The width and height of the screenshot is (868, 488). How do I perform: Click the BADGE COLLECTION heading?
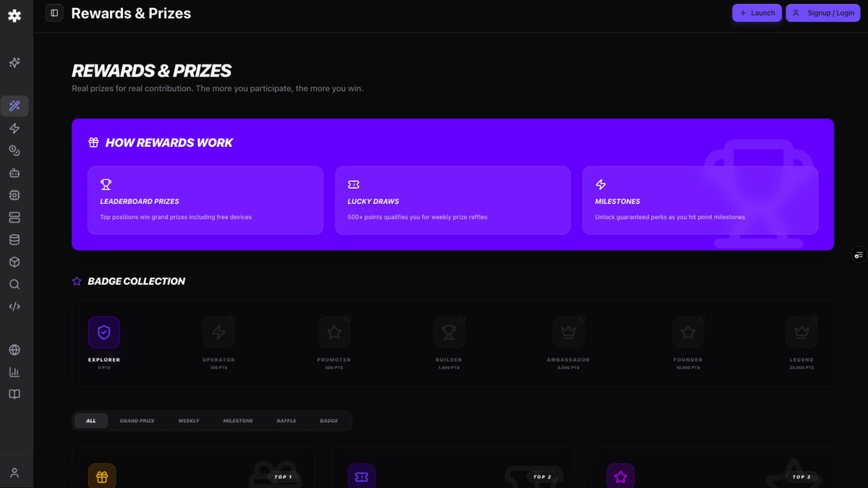pyautogui.click(x=136, y=281)
